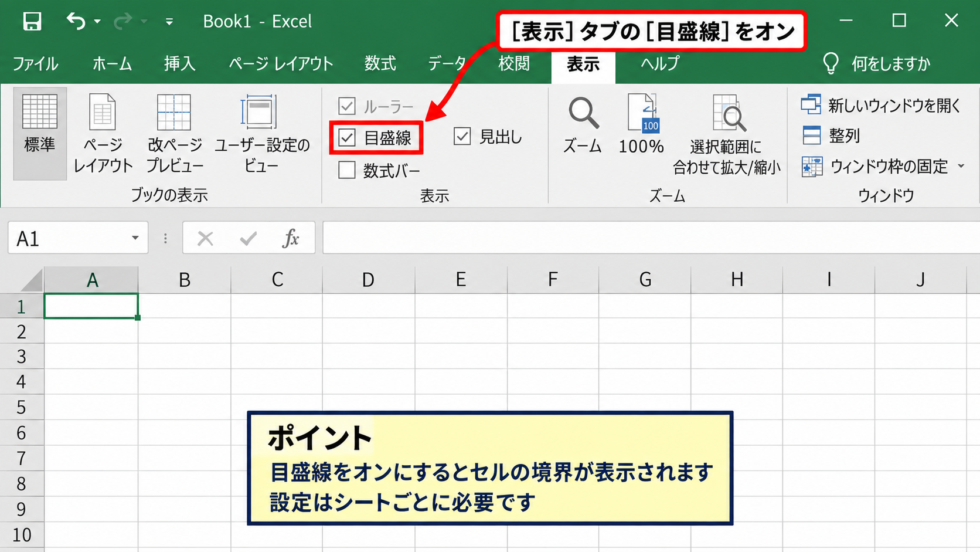980x552 pixels.
Task: Select row 5 header
Action: 22,407
